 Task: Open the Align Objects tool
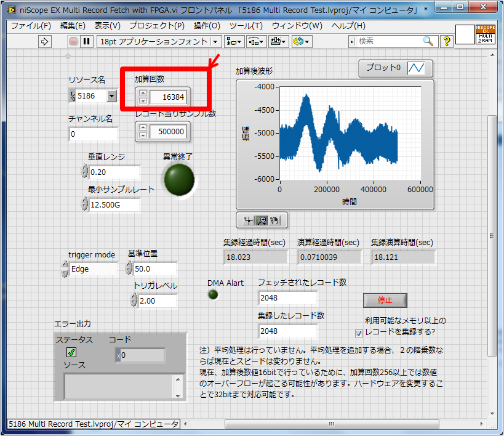234,41
